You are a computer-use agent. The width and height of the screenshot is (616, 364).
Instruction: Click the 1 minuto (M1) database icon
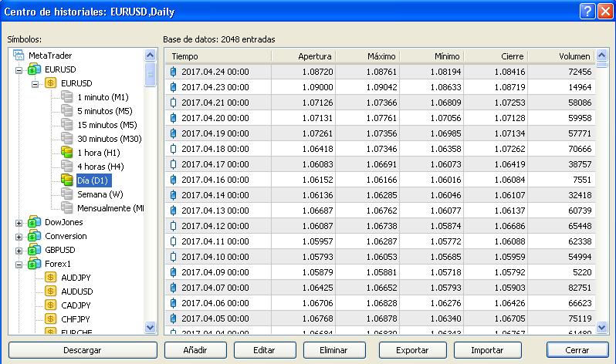click(x=67, y=97)
